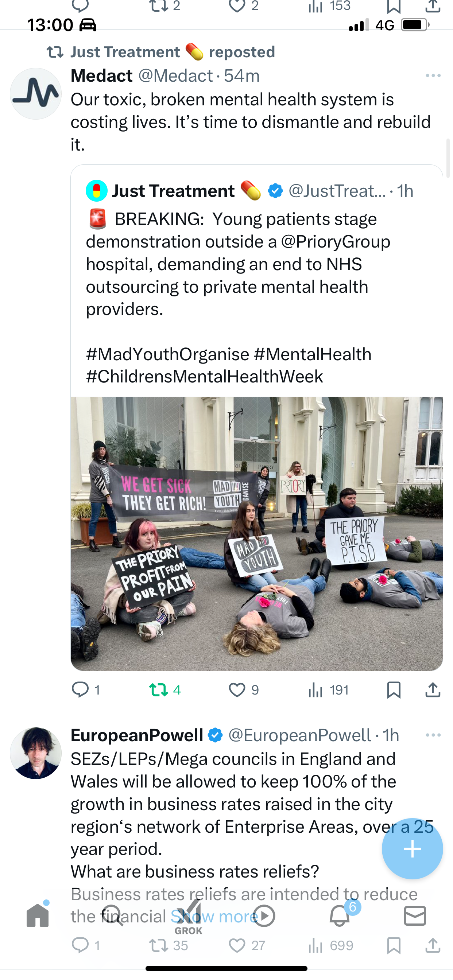
Task: Share the Medact post via share icon
Action: (433, 690)
